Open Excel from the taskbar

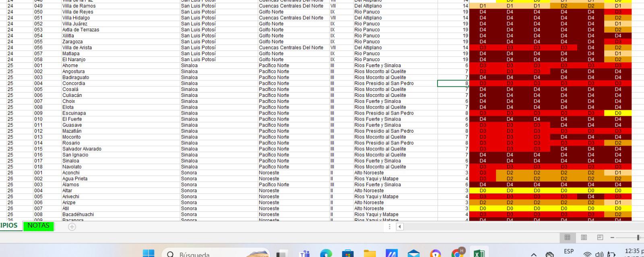point(479,253)
